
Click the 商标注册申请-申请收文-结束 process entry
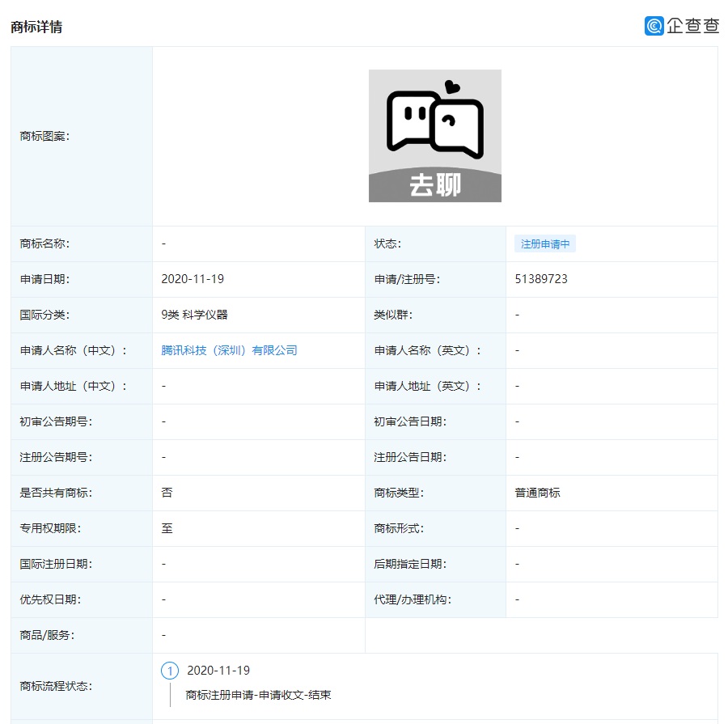pos(258,695)
